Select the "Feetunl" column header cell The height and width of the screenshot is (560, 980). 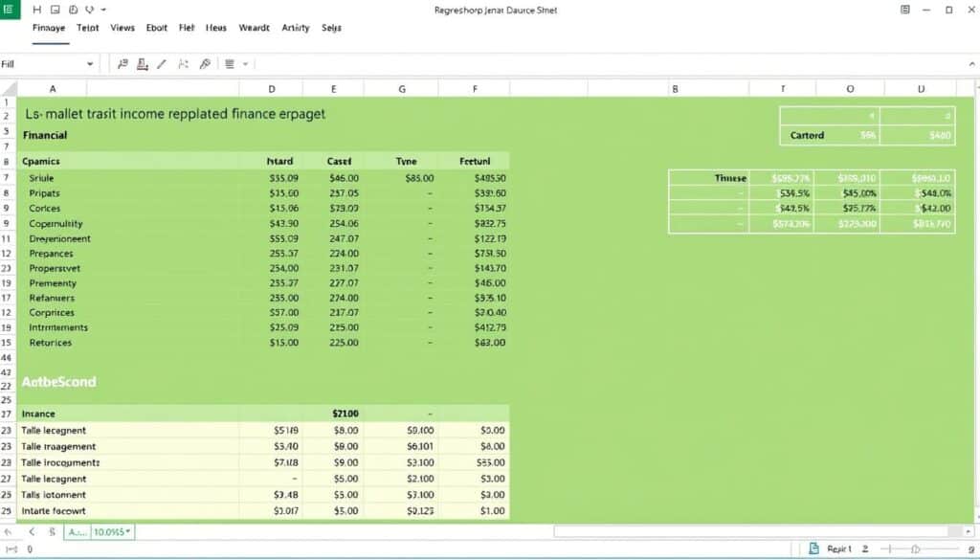coord(475,161)
